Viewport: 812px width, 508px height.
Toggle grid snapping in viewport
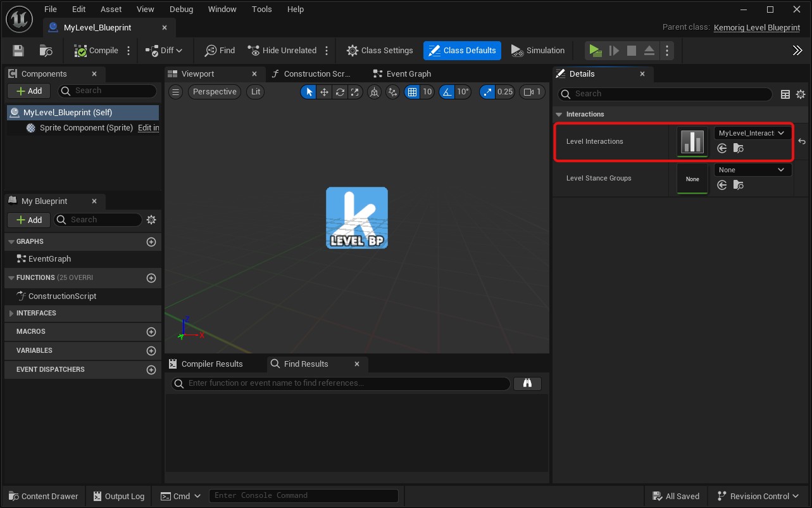tap(413, 92)
